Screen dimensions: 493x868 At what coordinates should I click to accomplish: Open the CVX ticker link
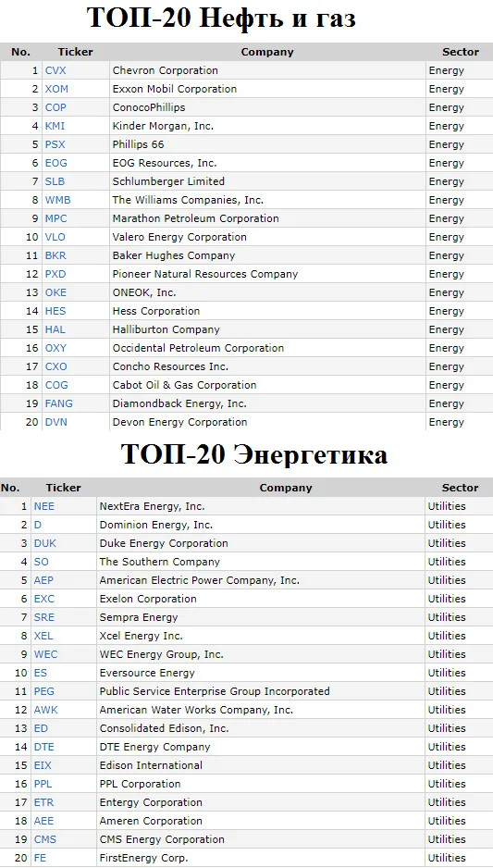coord(55,70)
